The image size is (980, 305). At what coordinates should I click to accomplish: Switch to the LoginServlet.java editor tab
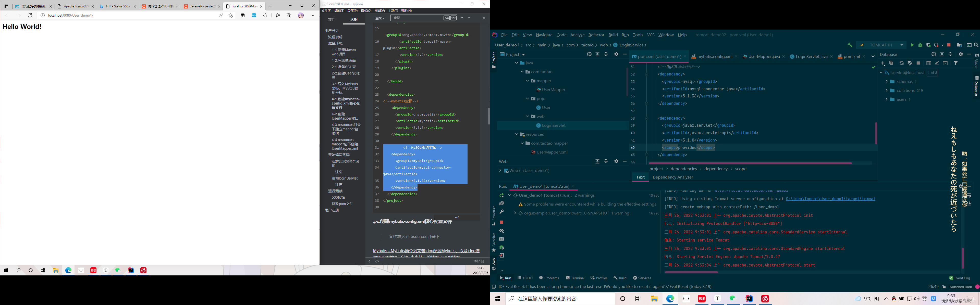click(811, 57)
